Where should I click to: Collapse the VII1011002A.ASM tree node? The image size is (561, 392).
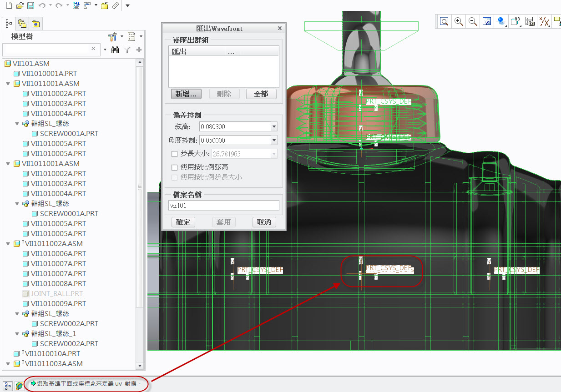coord(8,244)
